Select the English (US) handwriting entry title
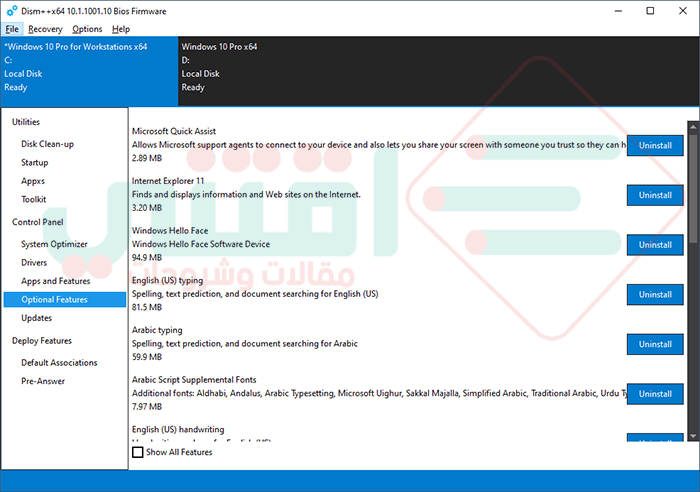The width and height of the screenshot is (700, 492). [x=178, y=429]
